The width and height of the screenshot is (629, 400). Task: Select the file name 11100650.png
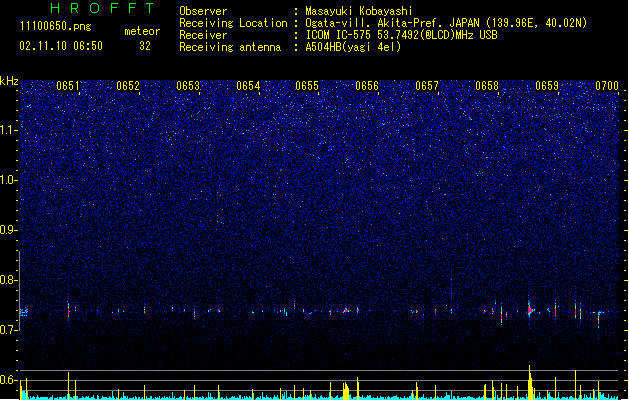(x=56, y=26)
